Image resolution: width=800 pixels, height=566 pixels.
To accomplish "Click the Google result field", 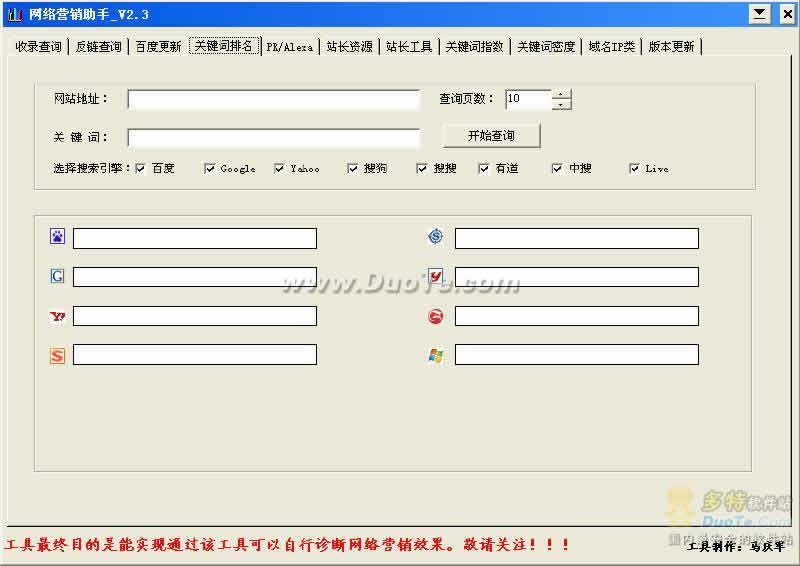I will click(195, 277).
